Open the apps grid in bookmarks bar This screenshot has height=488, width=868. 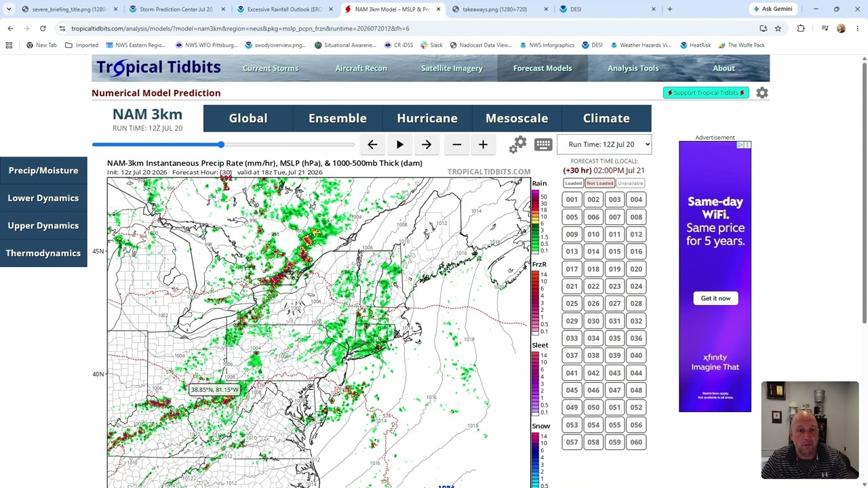click(9, 45)
